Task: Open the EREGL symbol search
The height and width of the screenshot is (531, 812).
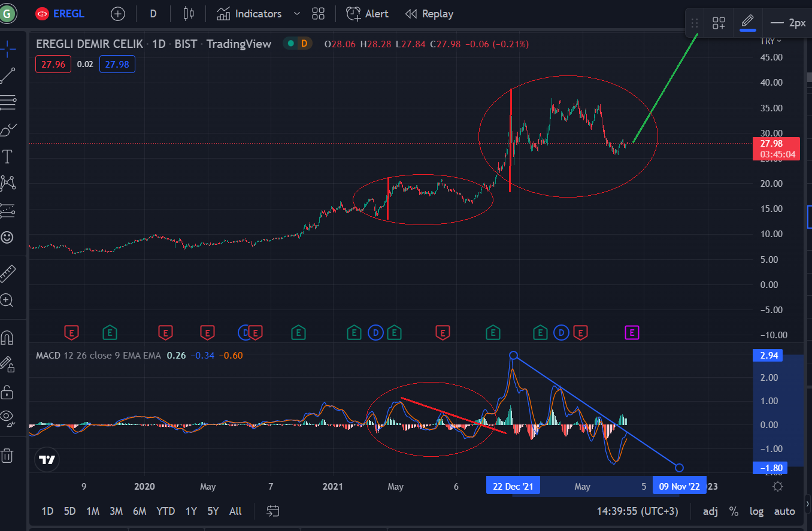Action: click(x=59, y=14)
